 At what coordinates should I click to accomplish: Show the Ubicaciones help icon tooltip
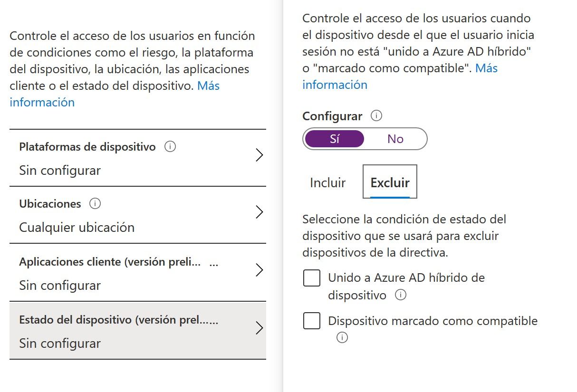click(x=95, y=203)
